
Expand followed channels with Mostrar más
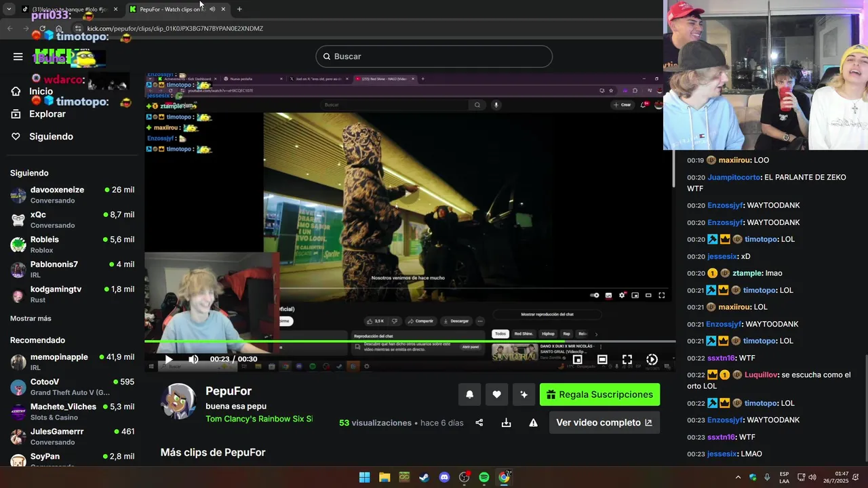click(x=31, y=319)
